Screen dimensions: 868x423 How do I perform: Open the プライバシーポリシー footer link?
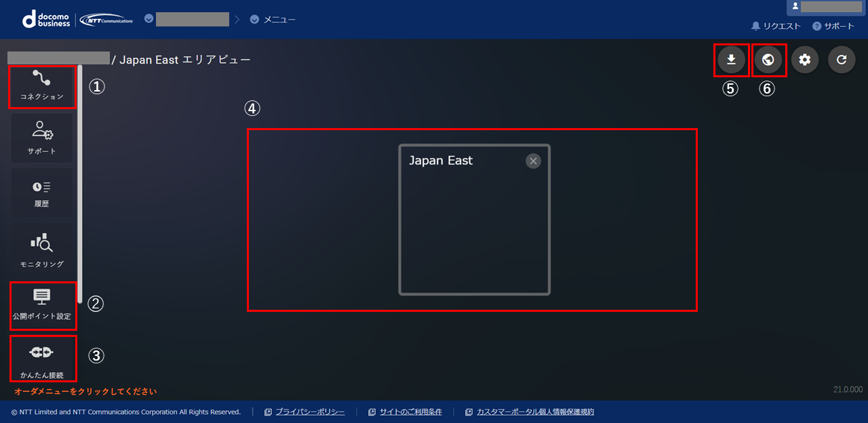pos(309,412)
